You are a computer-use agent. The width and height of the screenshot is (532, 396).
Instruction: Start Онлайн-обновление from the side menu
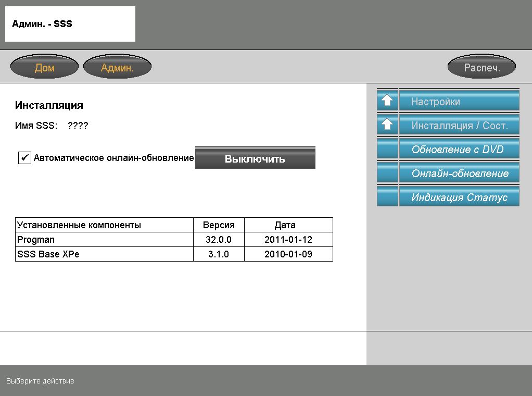click(x=459, y=172)
